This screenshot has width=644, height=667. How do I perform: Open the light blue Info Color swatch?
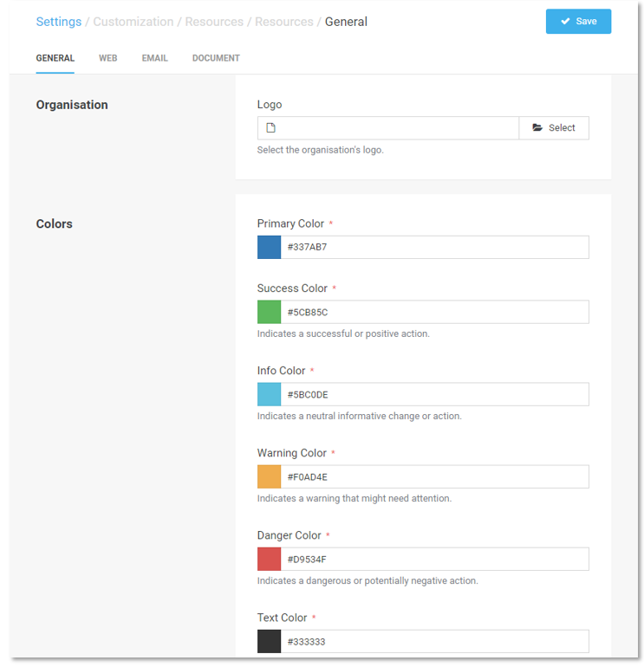click(269, 394)
